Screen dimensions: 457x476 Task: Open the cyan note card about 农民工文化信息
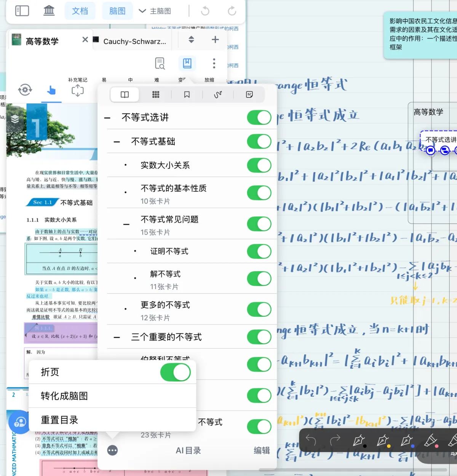tap(421, 34)
